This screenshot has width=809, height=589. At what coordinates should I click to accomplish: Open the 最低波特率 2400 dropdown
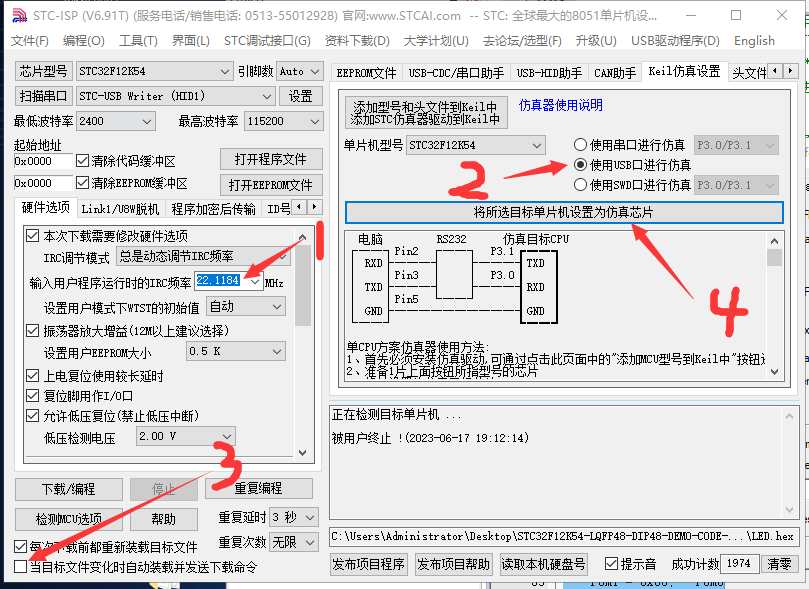[116, 121]
